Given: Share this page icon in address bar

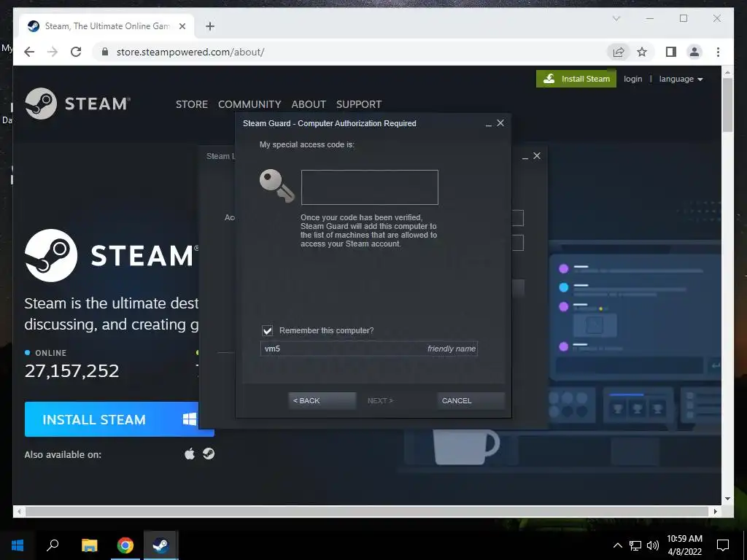Looking at the screenshot, I should [619, 52].
